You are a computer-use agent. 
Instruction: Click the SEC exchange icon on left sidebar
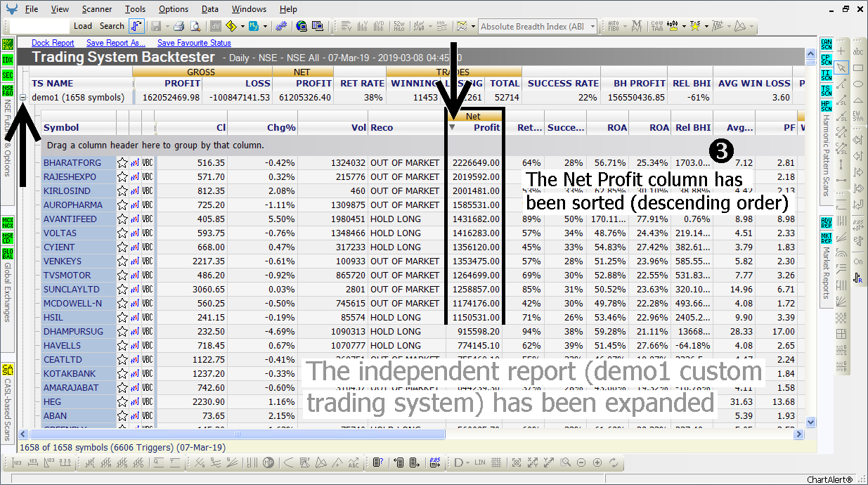[8, 75]
